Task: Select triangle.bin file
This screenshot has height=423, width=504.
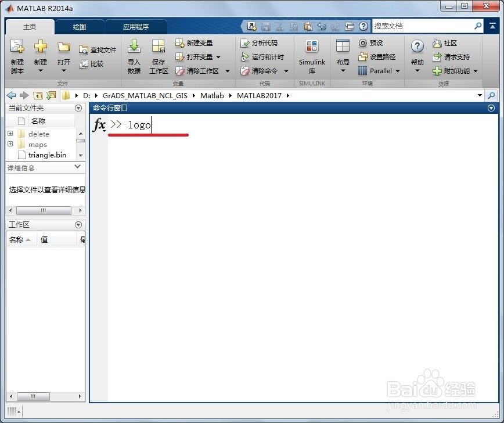Action: [47, 155]
